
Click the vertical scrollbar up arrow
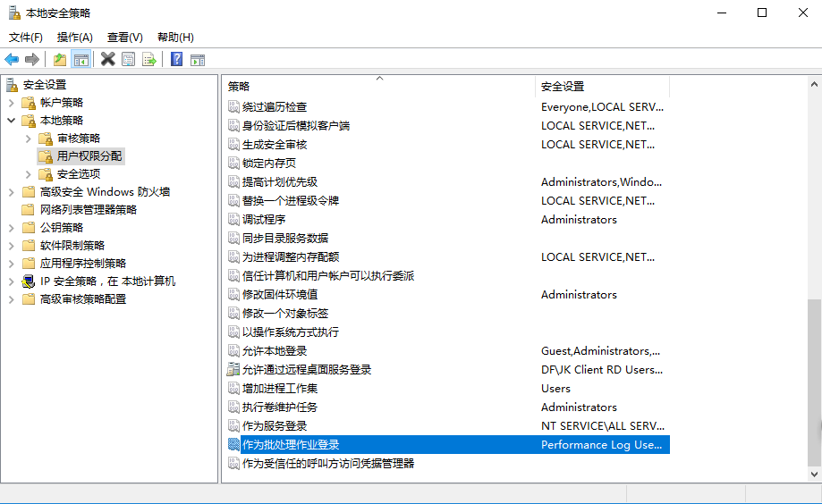[814, 84]
